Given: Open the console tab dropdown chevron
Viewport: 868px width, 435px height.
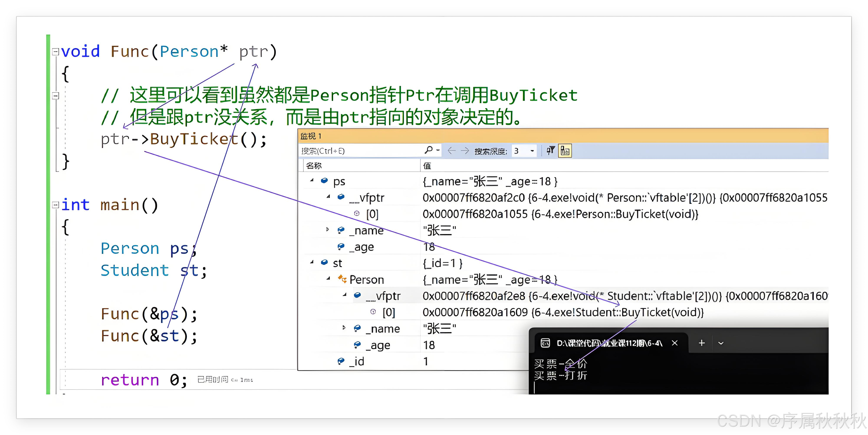Looking at the screenshot, I should coord(721,343).
